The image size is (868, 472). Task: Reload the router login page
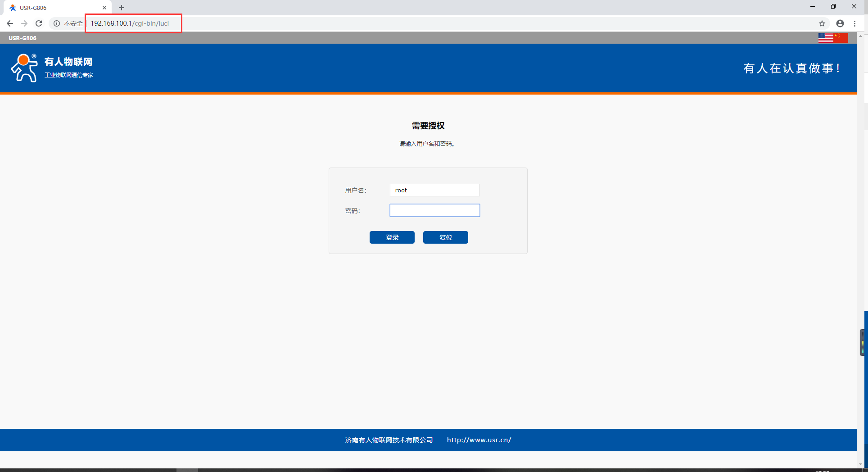(x=39, y=23)
